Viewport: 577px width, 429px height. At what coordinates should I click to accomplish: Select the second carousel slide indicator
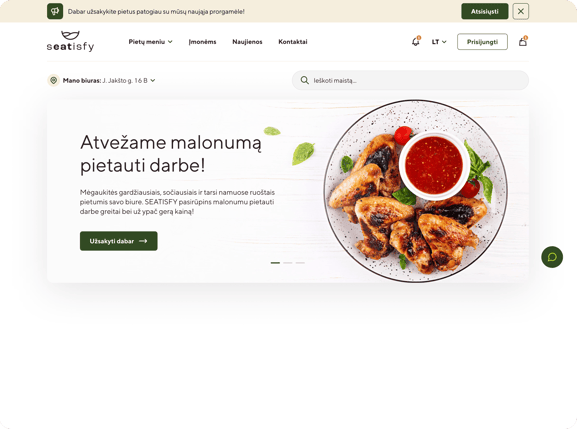[x=288, y=263]
